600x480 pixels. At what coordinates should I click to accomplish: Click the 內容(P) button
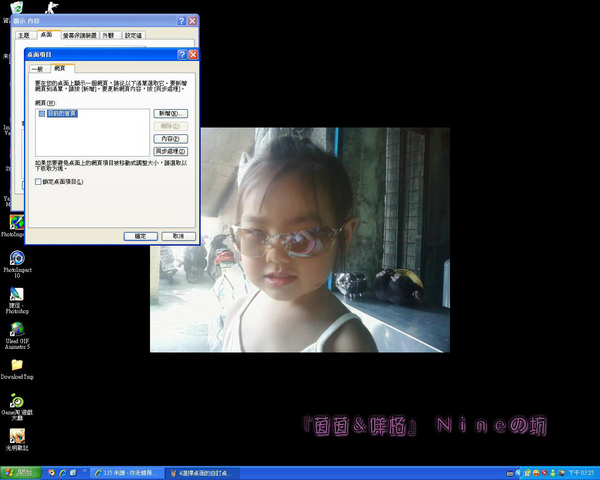click(x=171, y=139)
